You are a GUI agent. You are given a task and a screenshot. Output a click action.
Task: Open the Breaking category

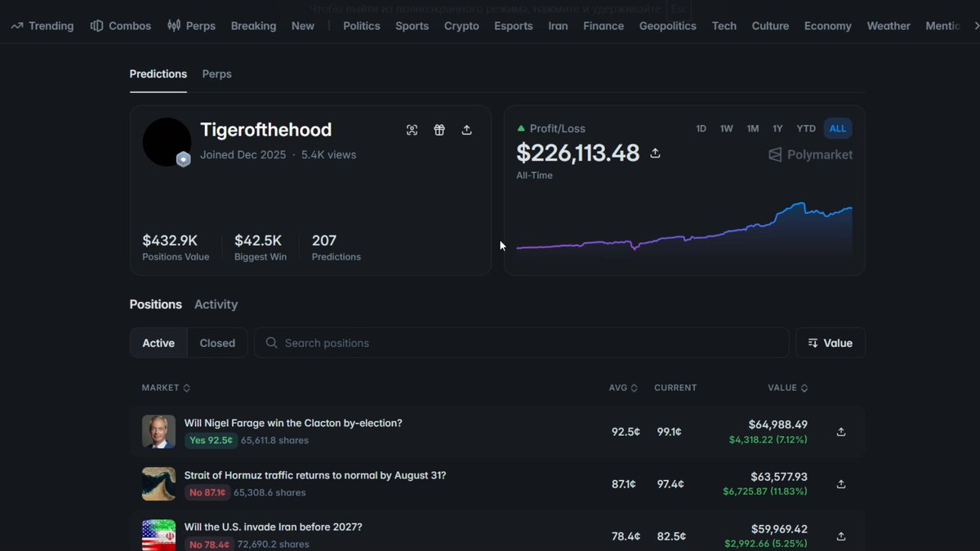click(253, 26)
